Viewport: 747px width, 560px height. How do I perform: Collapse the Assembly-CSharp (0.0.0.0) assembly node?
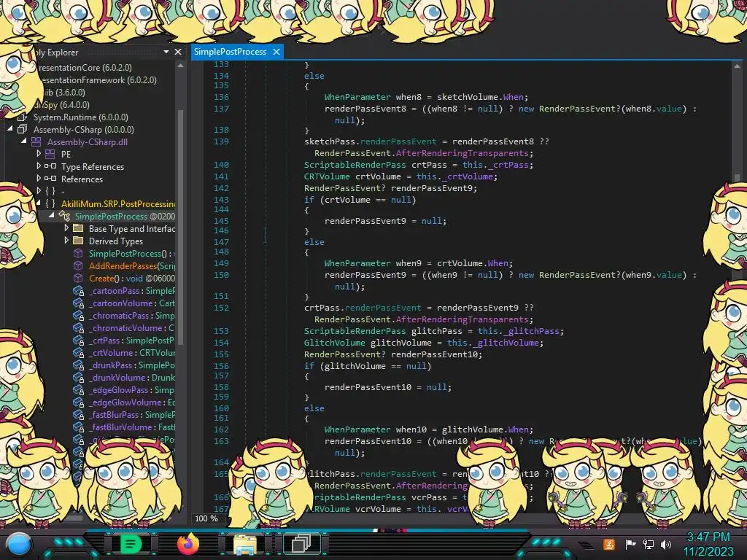coord(9,129)
